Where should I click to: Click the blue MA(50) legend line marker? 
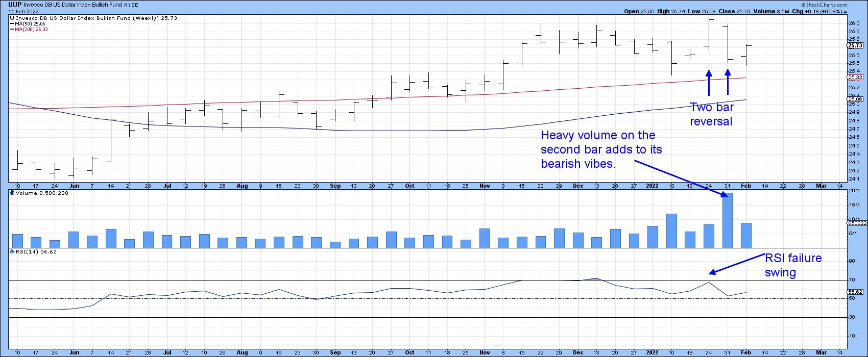point(12,23)
